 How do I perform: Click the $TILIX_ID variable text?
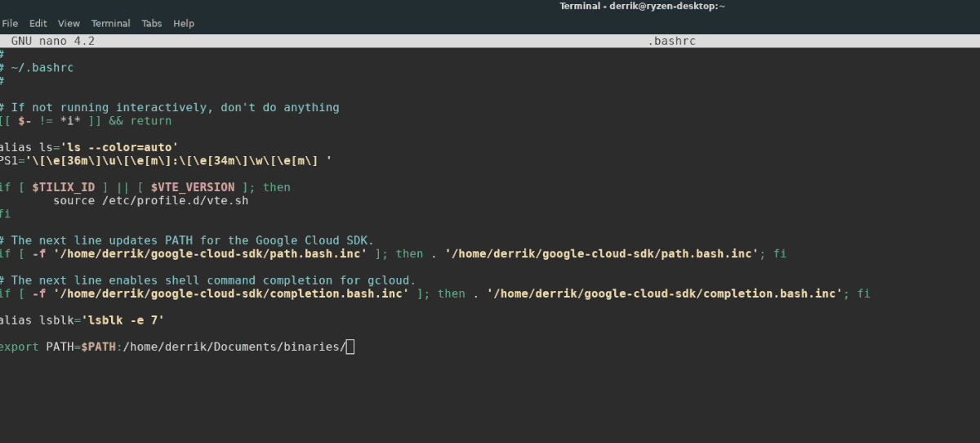click(x=64, y=187)
